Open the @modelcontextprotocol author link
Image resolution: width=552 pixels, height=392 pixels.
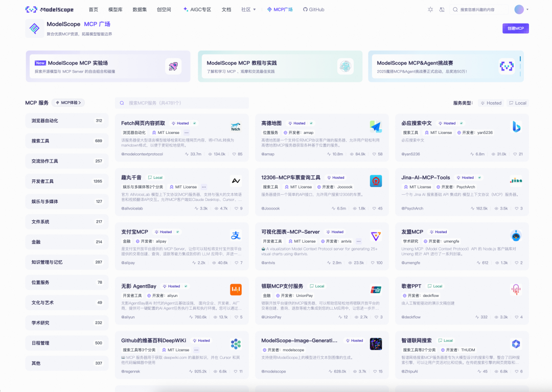[142, 154]
